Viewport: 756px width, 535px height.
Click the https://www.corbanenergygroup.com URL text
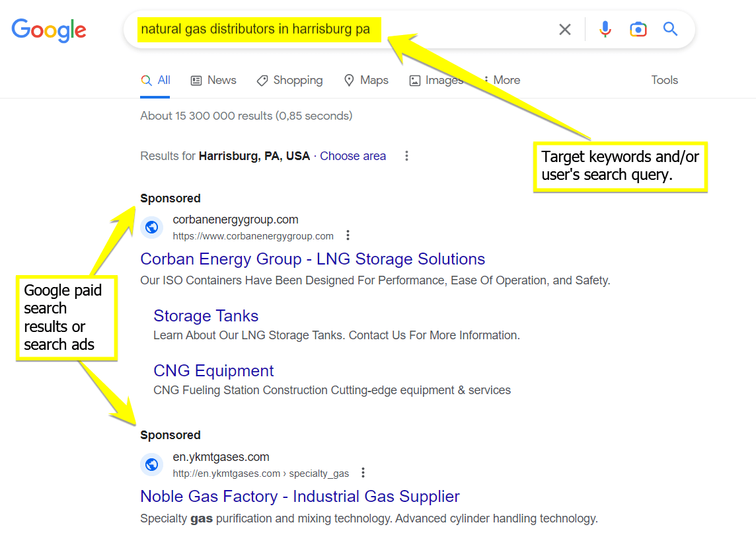253,236
